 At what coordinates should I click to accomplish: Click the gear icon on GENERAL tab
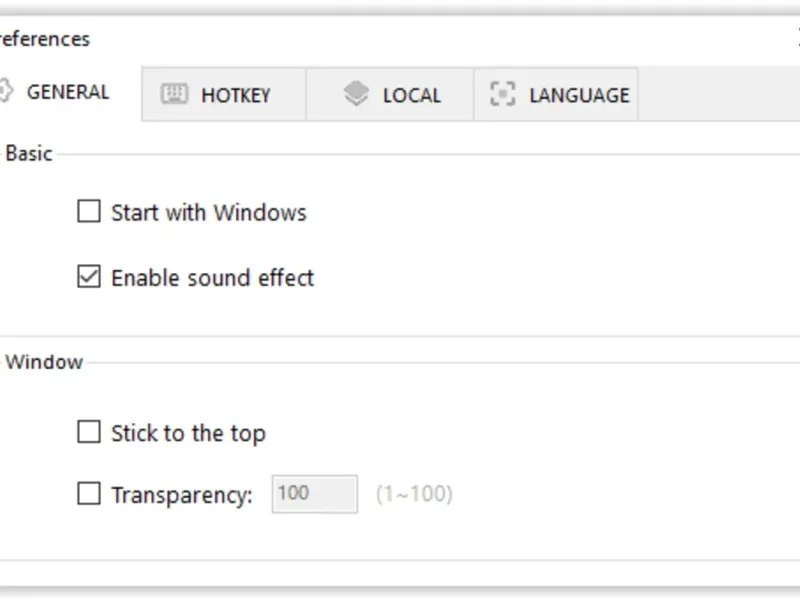coord(5,91)
